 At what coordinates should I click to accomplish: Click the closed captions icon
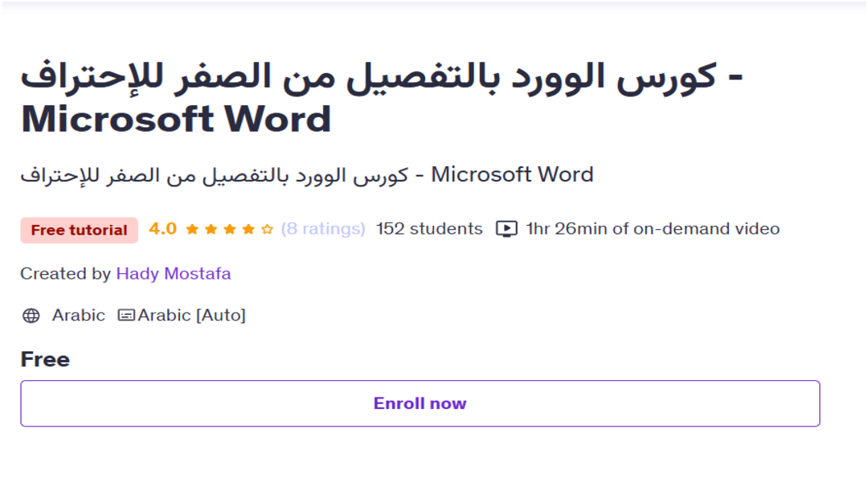(126, 316)
